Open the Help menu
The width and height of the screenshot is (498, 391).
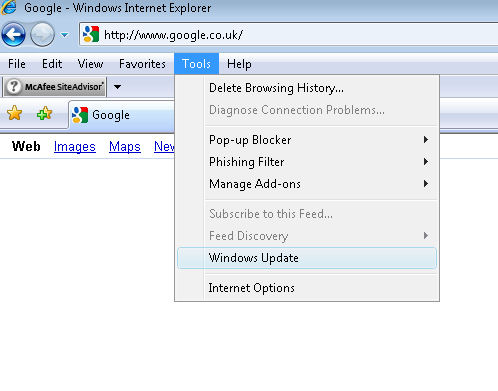tap(239, 64)
